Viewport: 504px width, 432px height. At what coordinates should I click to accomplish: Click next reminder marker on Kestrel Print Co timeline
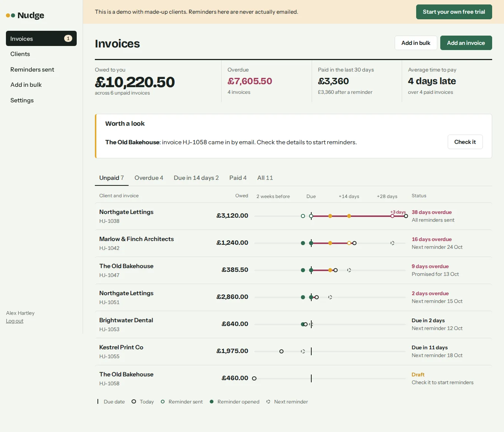303,352
